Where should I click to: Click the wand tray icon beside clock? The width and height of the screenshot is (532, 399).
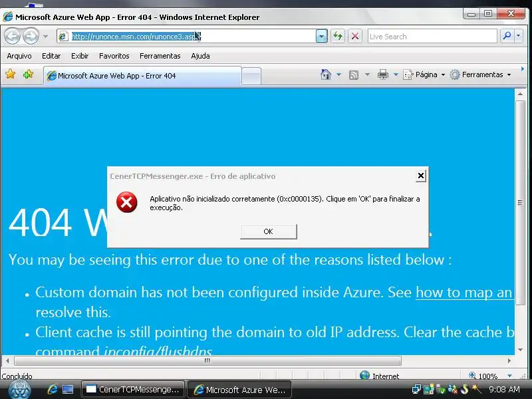pyautogui.click(x=477, y=389)
